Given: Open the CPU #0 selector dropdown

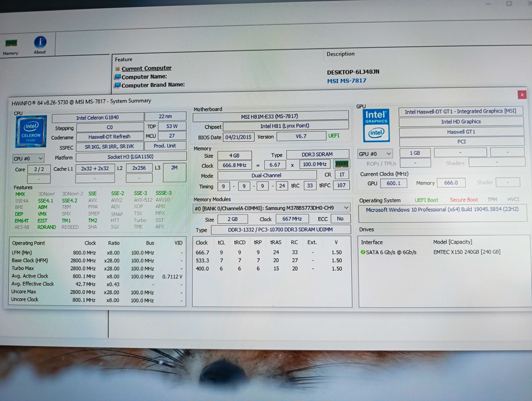Looking at the screenshot, I should coord(28,159).
